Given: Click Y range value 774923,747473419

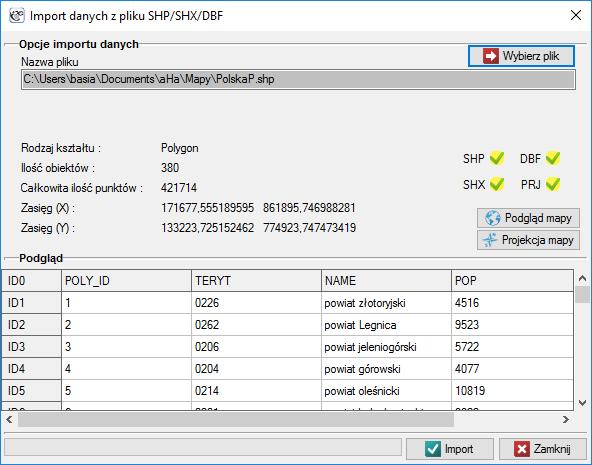Looking at the screenshot, I should 309,228.
